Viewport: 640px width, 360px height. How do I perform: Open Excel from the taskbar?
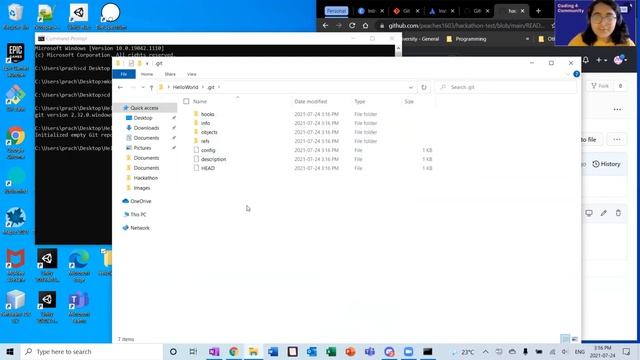(x=331, y=351)
